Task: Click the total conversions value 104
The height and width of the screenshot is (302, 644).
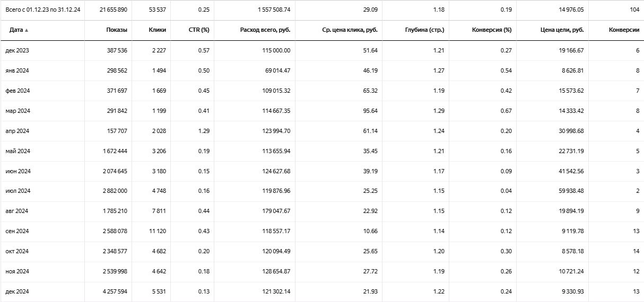Action: (634, 10)
